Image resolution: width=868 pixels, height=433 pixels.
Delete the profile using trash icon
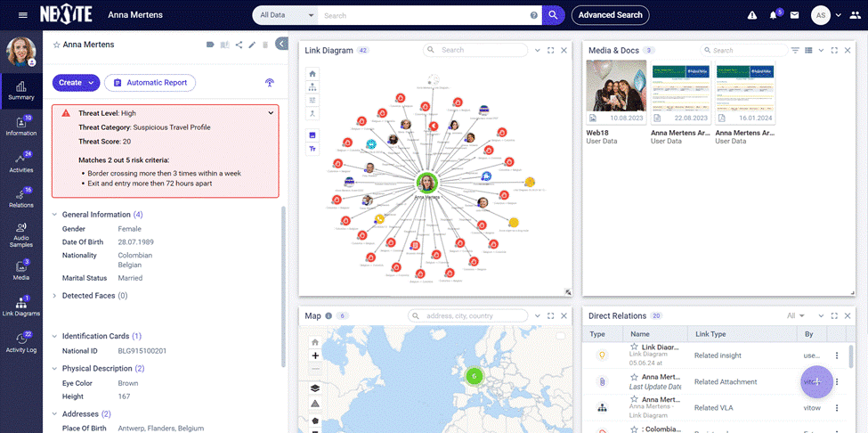[x=265, y=45]
